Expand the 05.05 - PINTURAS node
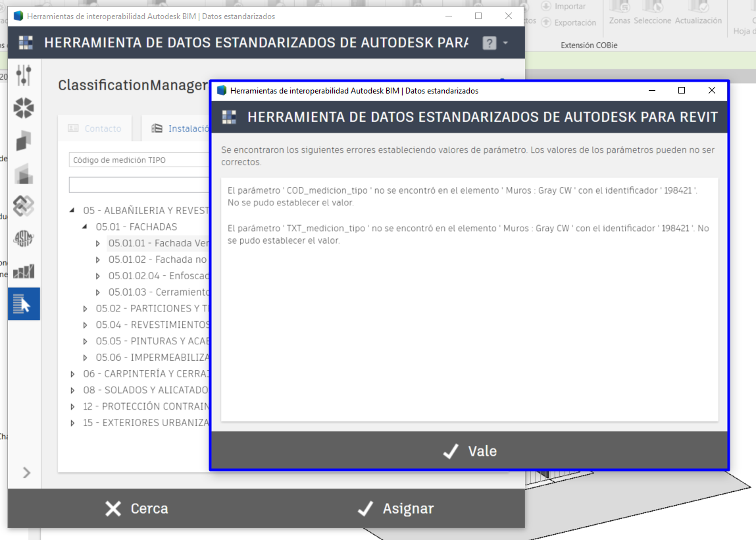The height and width of the screenshot is (540, 756). click(x=85, y=341)
